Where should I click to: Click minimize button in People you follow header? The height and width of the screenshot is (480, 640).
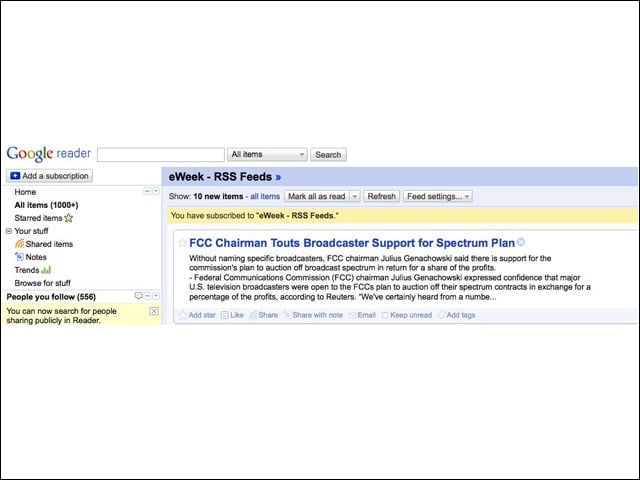tap(147, 296)
